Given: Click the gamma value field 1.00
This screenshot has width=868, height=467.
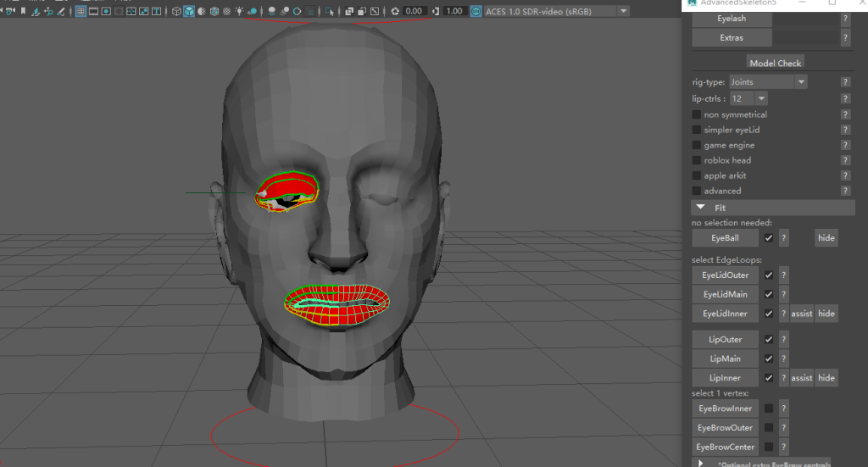Looking at the screenshot, I should tap(454, 11).
